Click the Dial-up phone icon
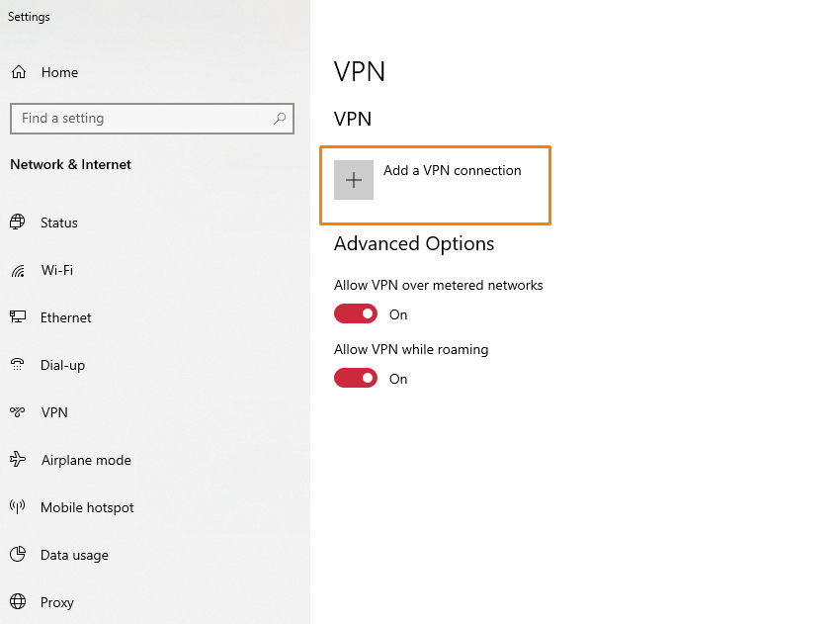Viewport: 840px width, 624px height. pos(18,365)
